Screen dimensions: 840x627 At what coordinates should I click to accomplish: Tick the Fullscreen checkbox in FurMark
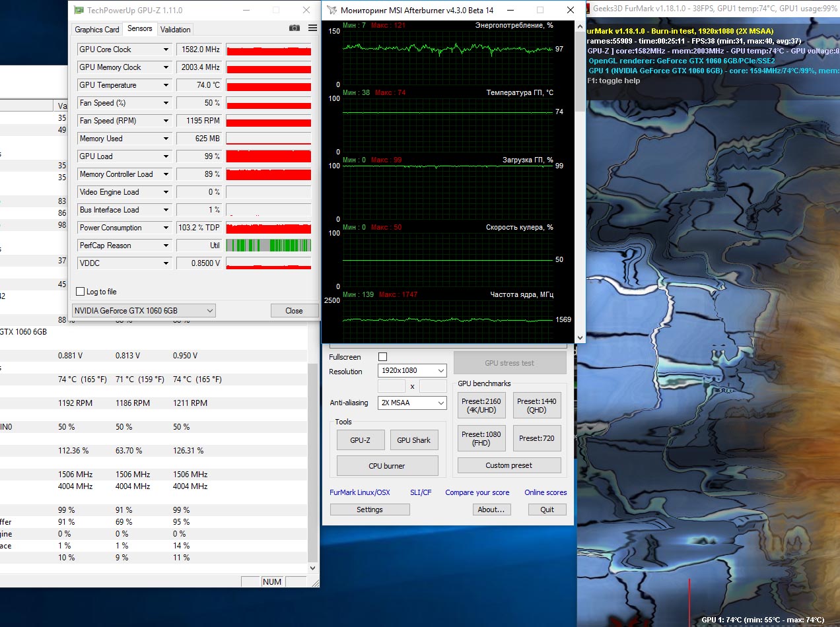(x=382, y=357)
